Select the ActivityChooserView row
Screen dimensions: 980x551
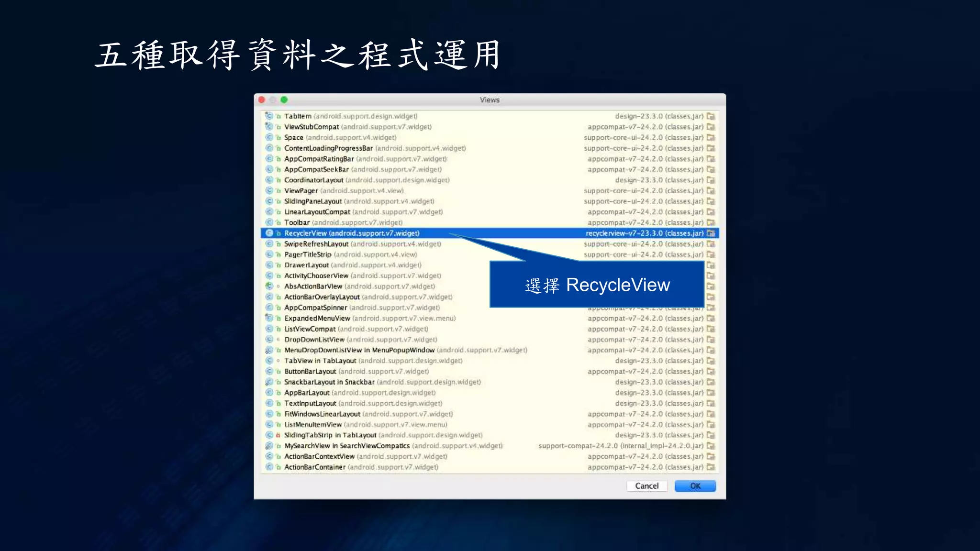pos(490,276)
